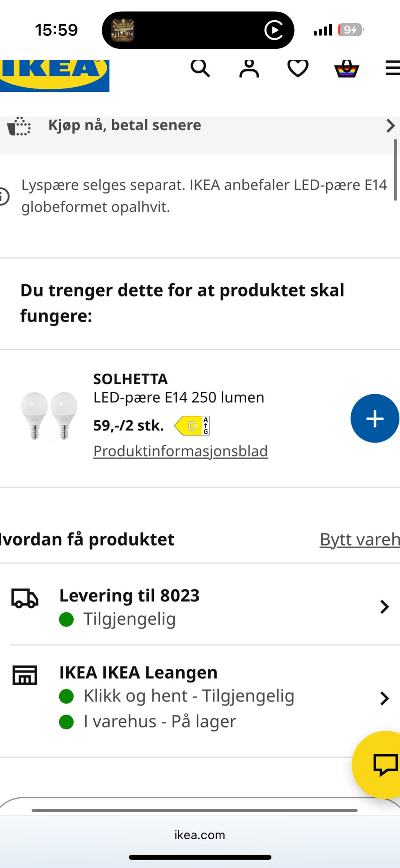Open the favorites heart icon
Viewport: 400px width, 868px height.
[x=298, y=68]
